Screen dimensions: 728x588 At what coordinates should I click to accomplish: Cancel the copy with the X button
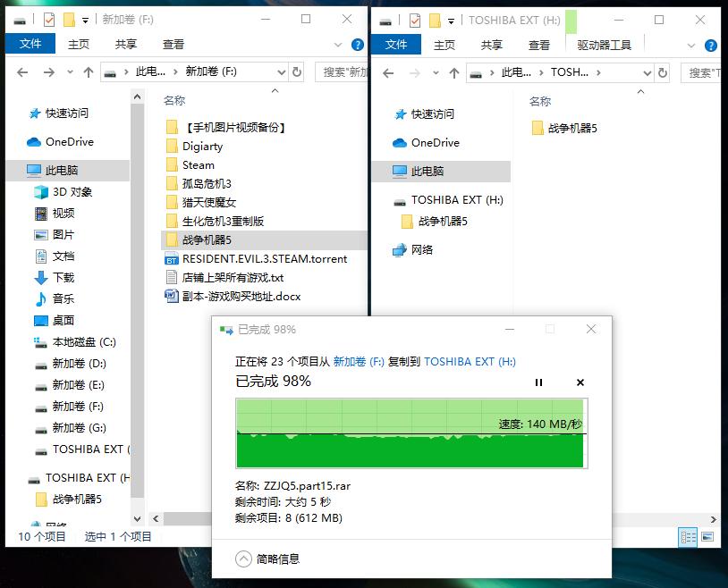[x=580, y=382]
